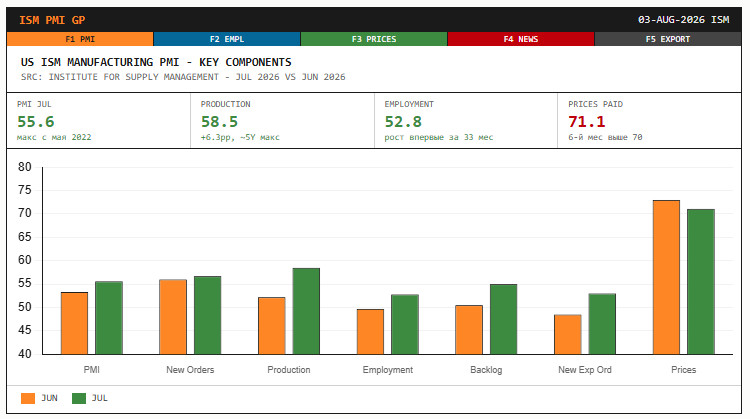Click the orange JUN legend swatch

tap(28, 398)
